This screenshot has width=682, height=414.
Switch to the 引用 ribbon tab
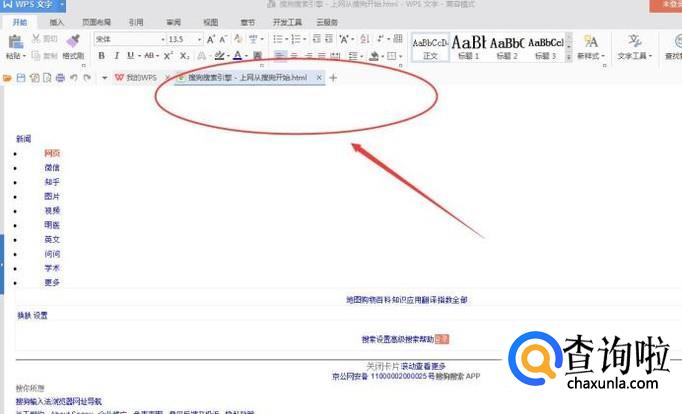136,22
